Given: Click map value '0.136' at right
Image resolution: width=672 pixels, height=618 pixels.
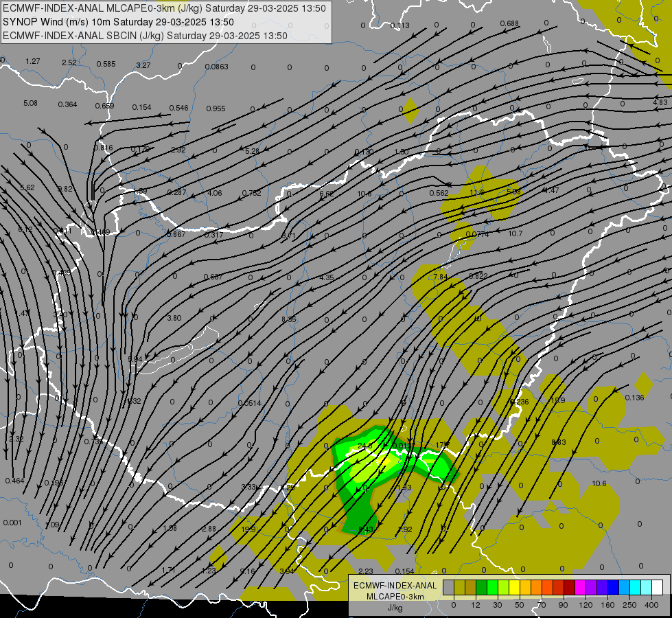Looking at the screenshot, I should pyautogui.click(x=634, y=398).
